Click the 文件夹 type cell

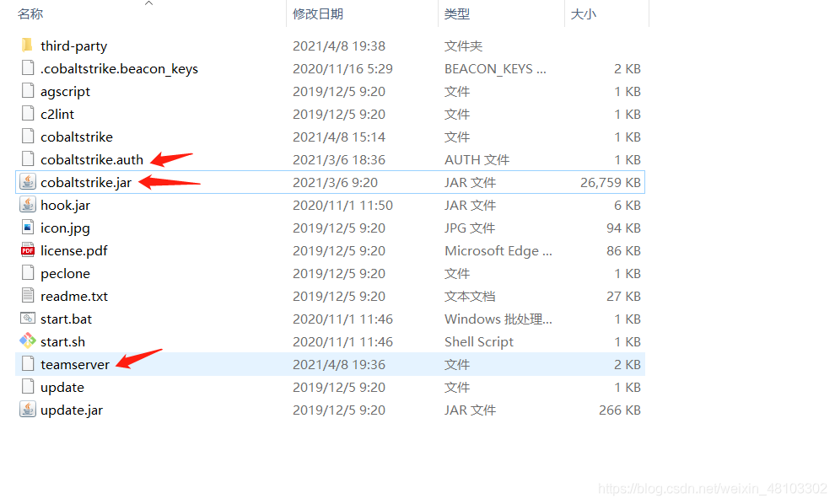point(464,46)
